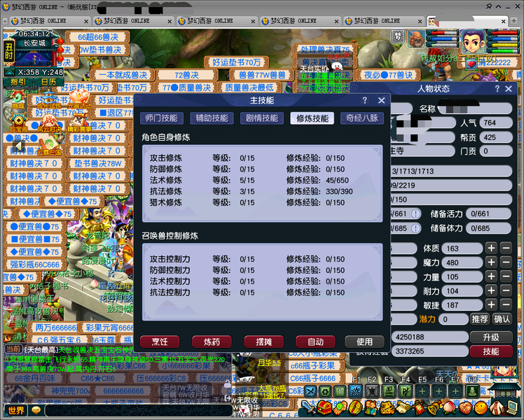Click the 升级 level up button
The height and width of the screenshot is (420, 524).
click(x=491, y=337)
